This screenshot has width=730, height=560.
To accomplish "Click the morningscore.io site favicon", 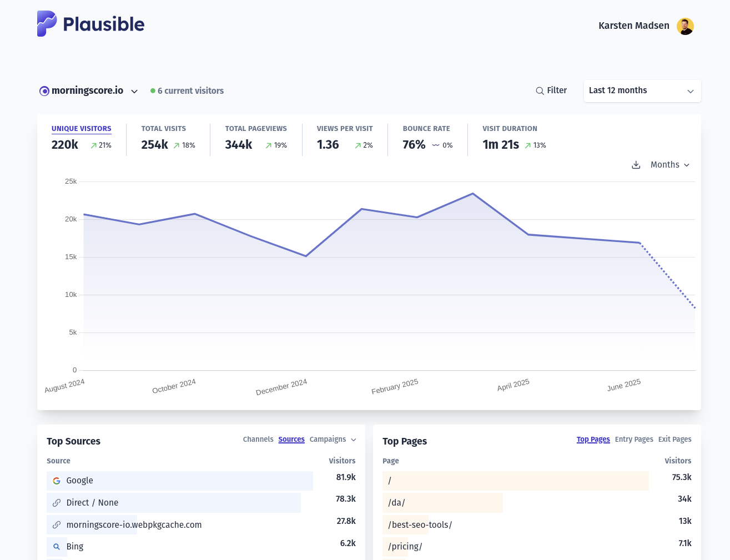I will [44, 91].
